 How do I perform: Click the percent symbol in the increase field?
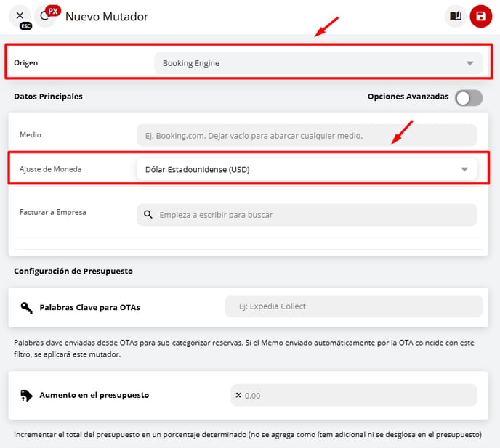click(x=238, y=396)
